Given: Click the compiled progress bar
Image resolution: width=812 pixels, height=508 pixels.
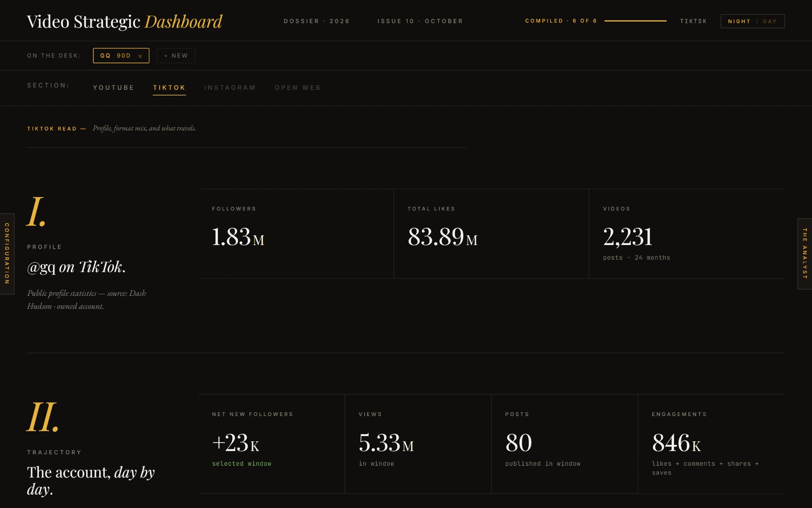Looking at the screenshot, I should pos(635,21).
